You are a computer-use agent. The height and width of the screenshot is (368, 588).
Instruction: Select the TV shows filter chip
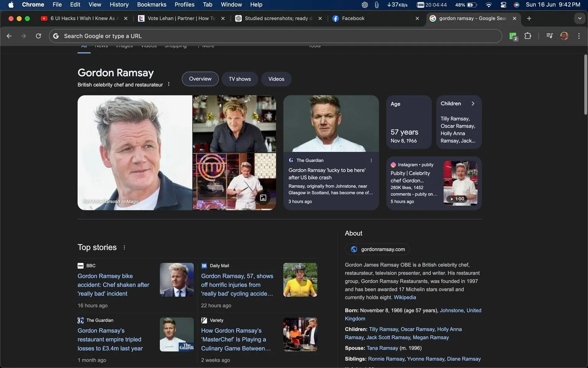(x=239, y=79)
